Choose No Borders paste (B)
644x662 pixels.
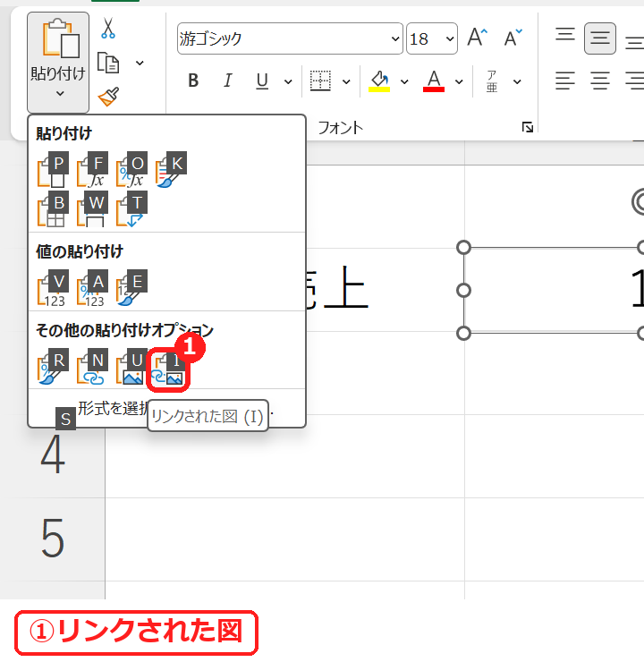point(53,210)
